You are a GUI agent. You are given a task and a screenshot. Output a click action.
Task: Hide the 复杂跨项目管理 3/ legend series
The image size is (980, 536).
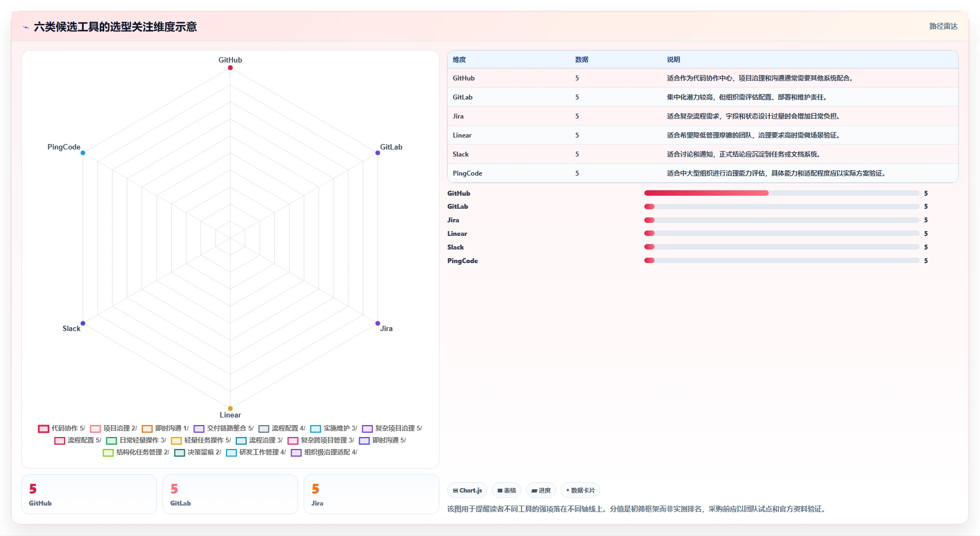321,440
